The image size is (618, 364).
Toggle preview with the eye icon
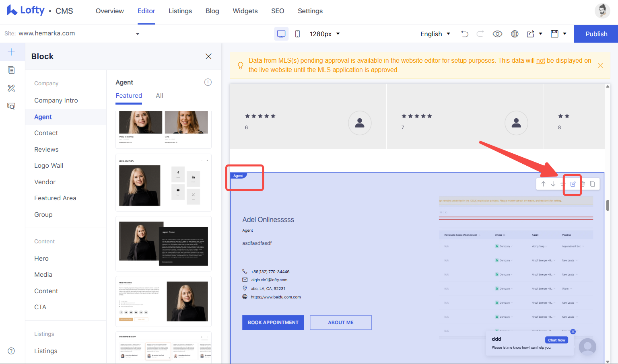[x=497, y=34]
